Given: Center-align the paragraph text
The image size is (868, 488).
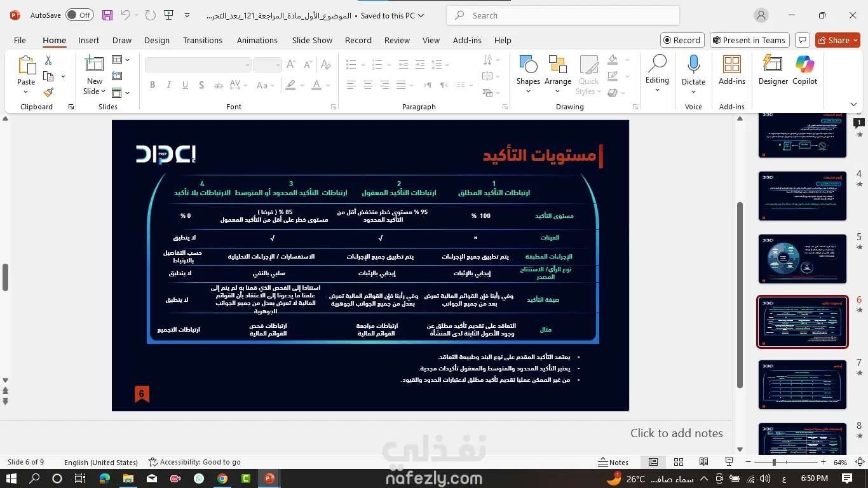Looking at the screenshot, I should (x=367, y=85).
